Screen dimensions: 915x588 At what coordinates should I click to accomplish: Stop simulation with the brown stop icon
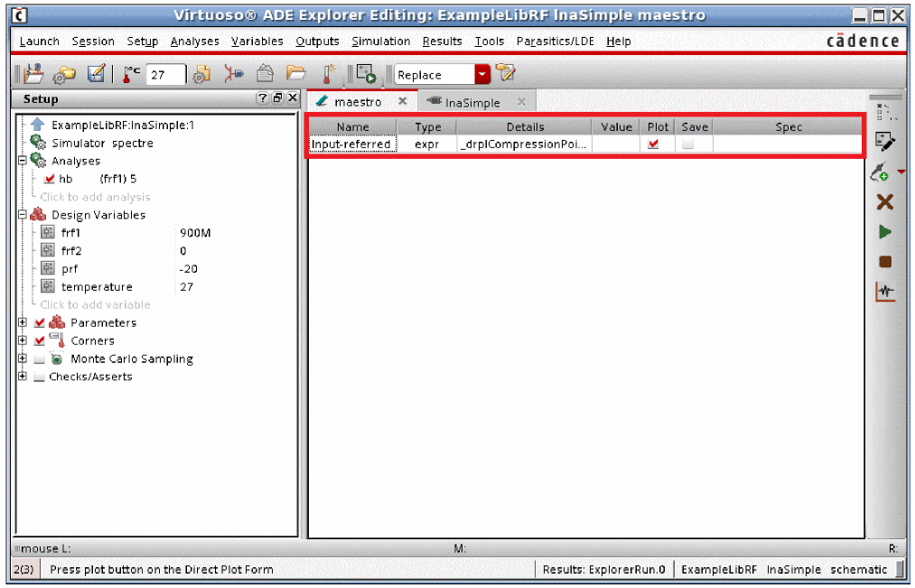885,262
